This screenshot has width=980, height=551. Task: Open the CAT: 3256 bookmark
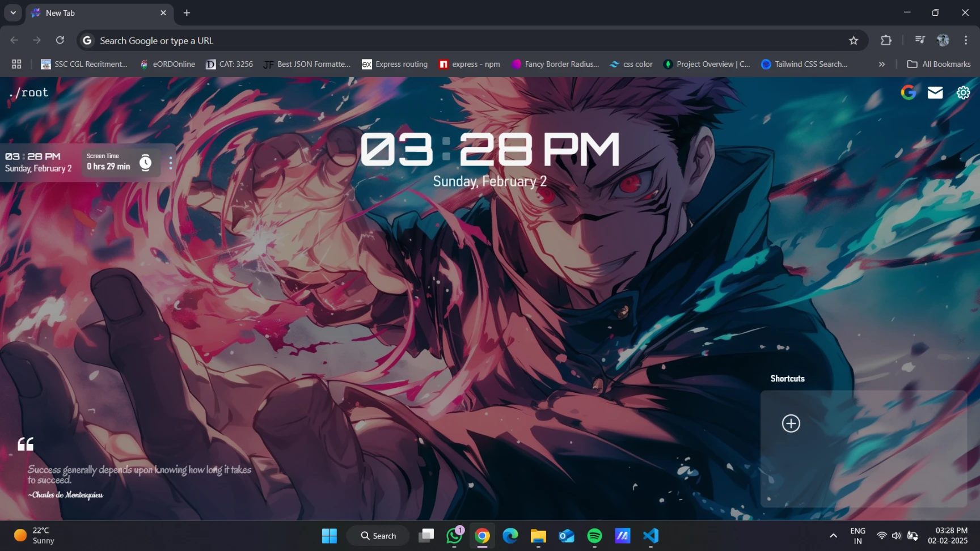(x=229, y=64)
